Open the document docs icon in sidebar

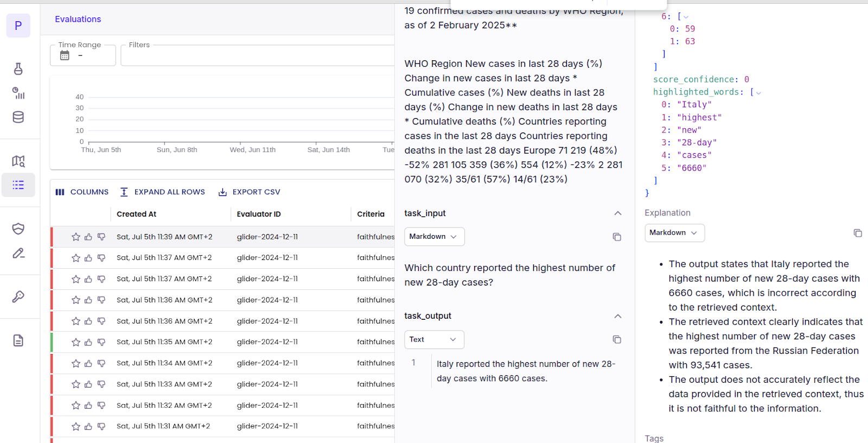18,341
